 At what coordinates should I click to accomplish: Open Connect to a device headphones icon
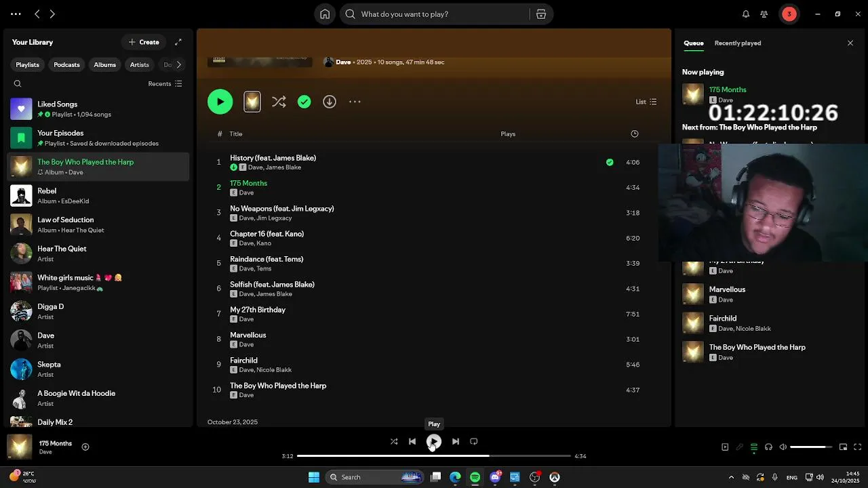tap(768, 447)
